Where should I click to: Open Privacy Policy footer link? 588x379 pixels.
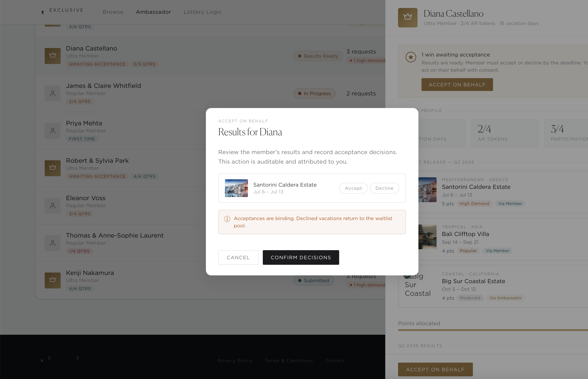[x=235, y=361]
